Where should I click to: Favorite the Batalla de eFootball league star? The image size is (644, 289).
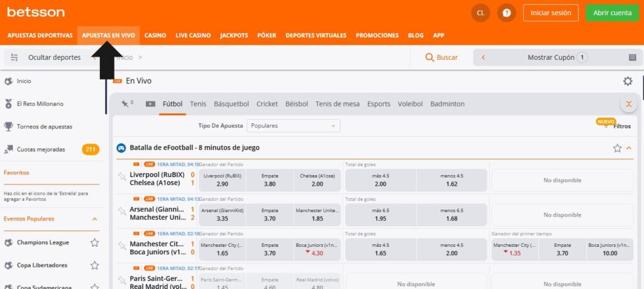[617, 148]
